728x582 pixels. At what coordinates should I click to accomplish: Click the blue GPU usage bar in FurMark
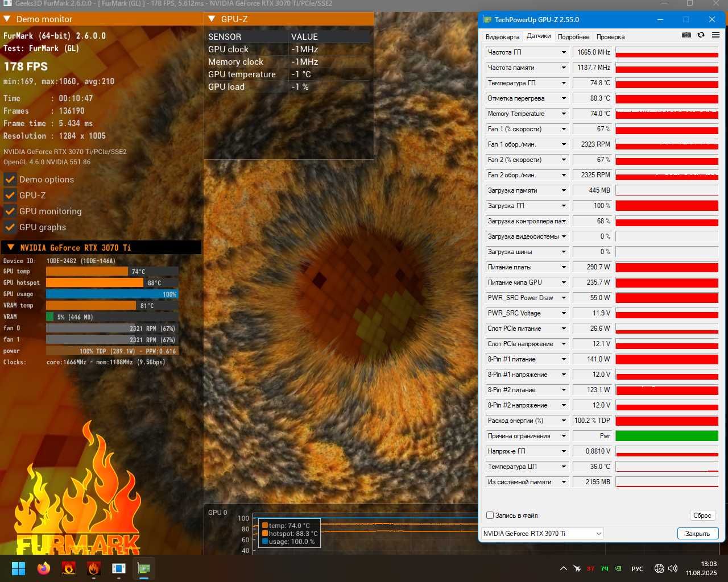pyautogui.click(x=112, y=294)
